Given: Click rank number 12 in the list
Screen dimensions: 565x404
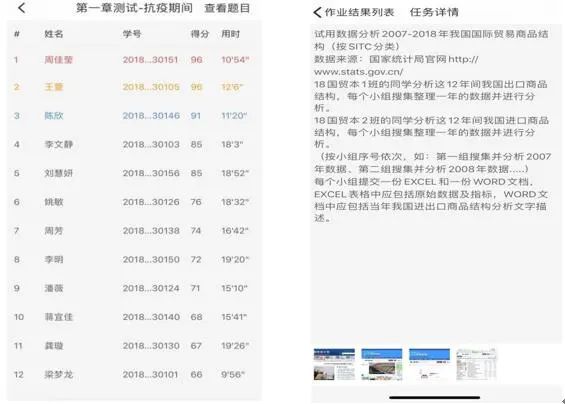Looking at the screenshot, I should [x=19, y=375].
